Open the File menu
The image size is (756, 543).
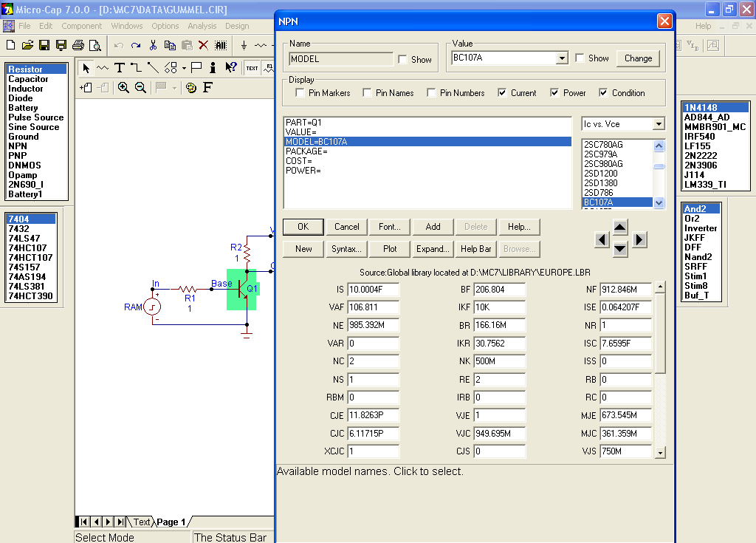(24, 26)
